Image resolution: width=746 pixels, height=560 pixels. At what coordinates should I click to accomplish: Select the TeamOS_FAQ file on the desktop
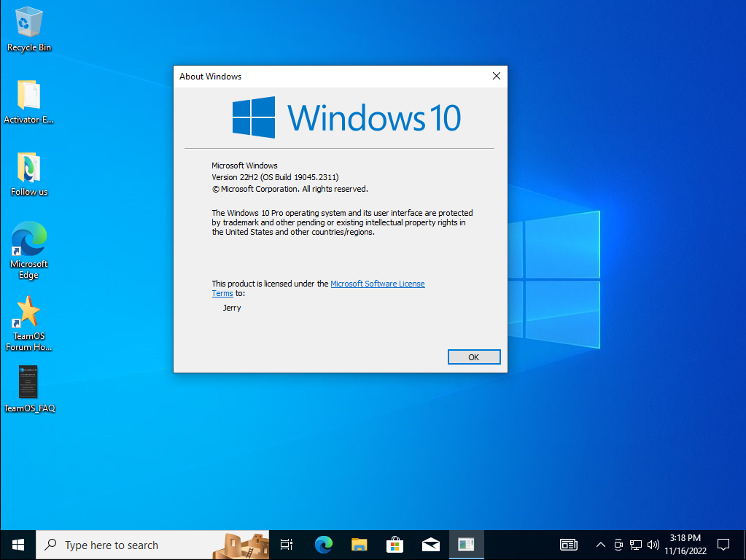point(29,387)
